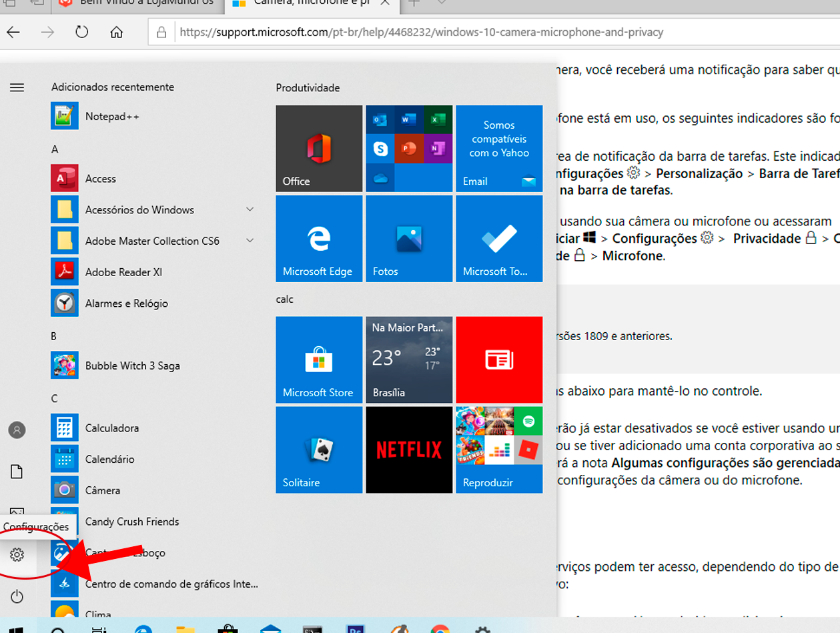Open the Netflix tile
The width and height of the screenshot is (840, 633).
click(409, 450)
